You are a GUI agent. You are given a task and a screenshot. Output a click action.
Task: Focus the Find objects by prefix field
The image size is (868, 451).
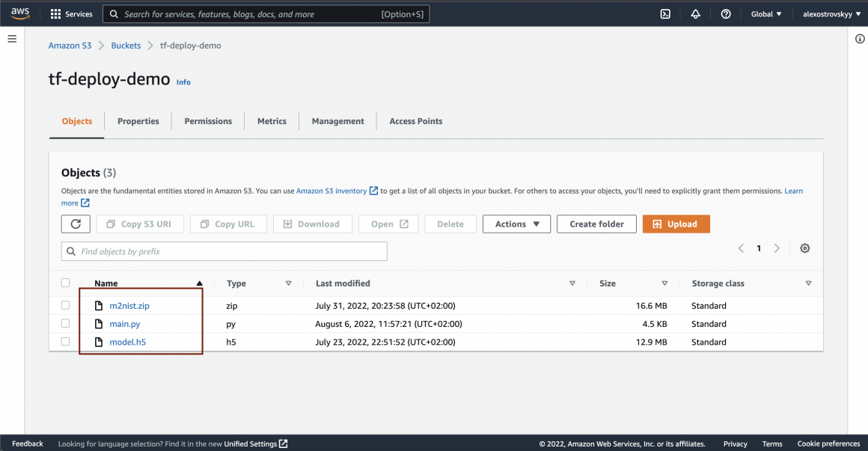(224, 251)
